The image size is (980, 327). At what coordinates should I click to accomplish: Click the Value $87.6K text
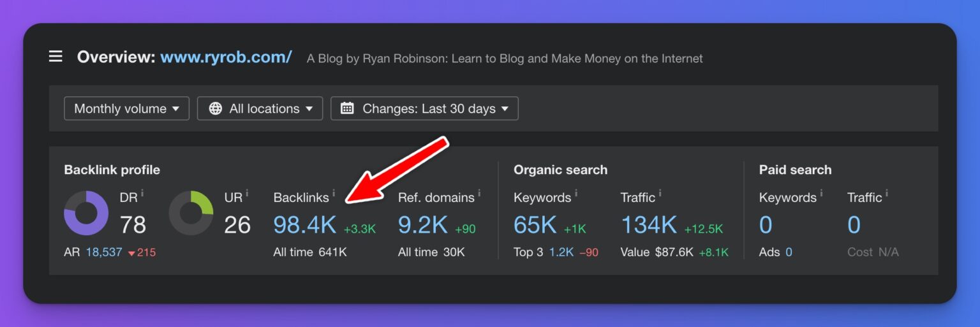[657, 252]
